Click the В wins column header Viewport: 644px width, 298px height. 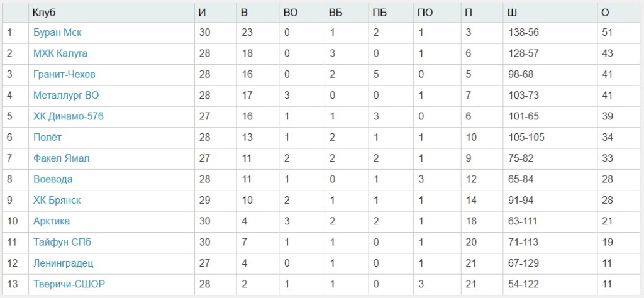(x=245, y=13)
